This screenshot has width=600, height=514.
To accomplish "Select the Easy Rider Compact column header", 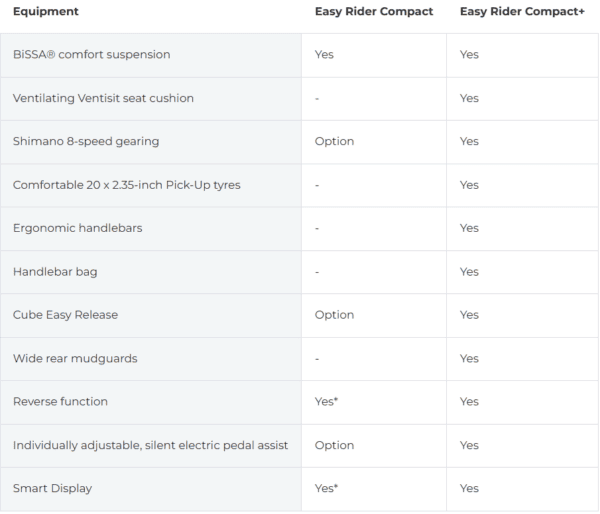I will pos(374,11).
